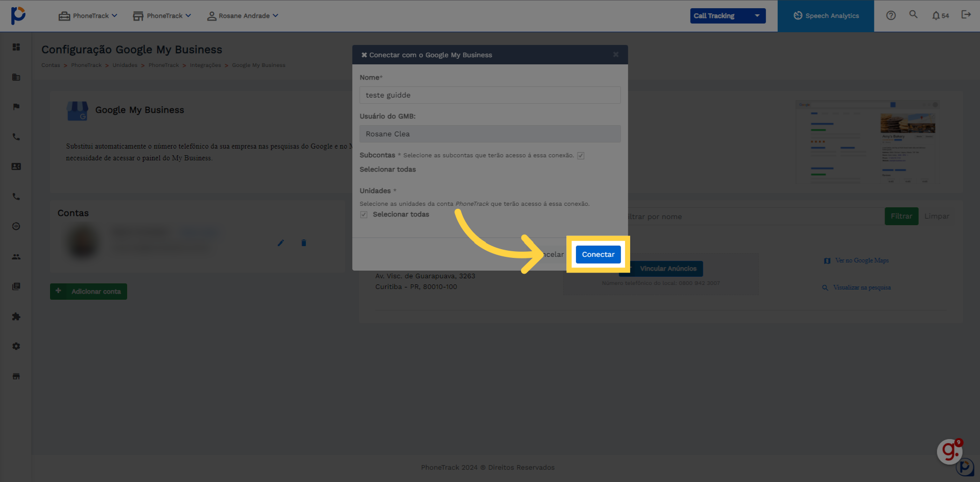This screenshot has height=482, width=980.
Task: Toggle Selecionar todas unidades checkbox
Action: tap(364, 214)
